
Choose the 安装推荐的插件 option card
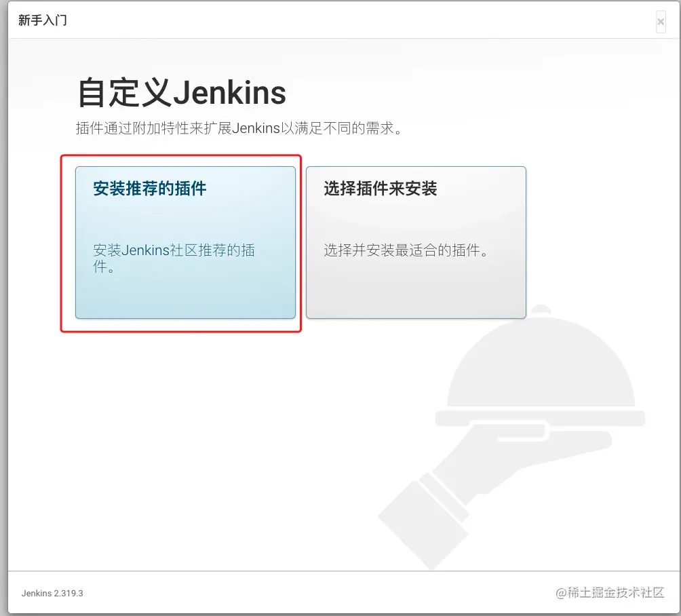point(185,242)
